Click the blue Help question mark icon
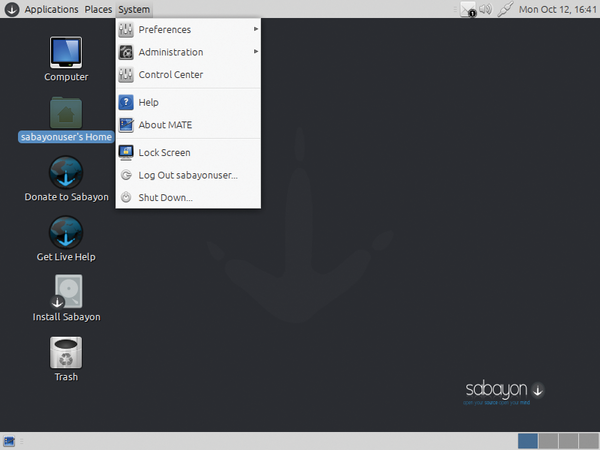Screen dimensions: 600x450 [126, 102]
